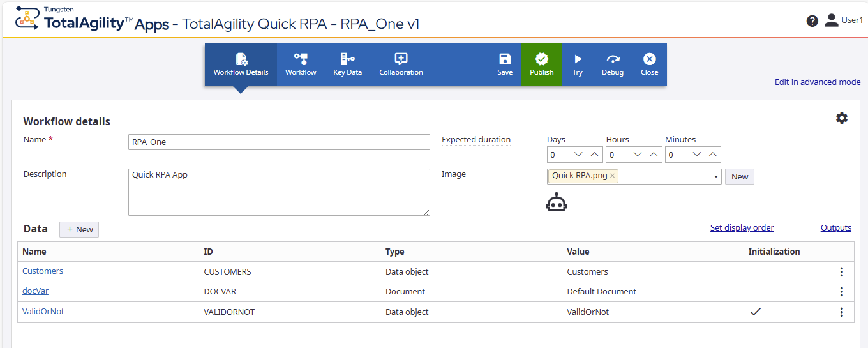Select the DOCVAR ID cell

click(x=221, y=291)
